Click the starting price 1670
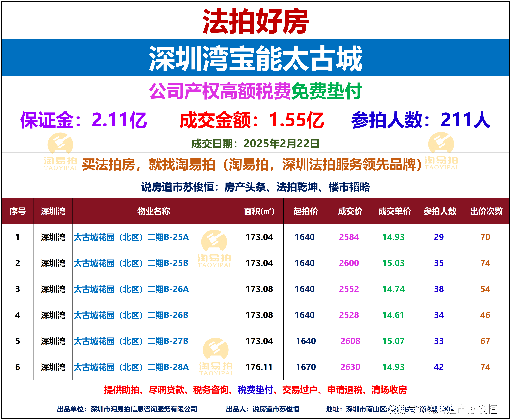511x420 pixels. (306, 367)
